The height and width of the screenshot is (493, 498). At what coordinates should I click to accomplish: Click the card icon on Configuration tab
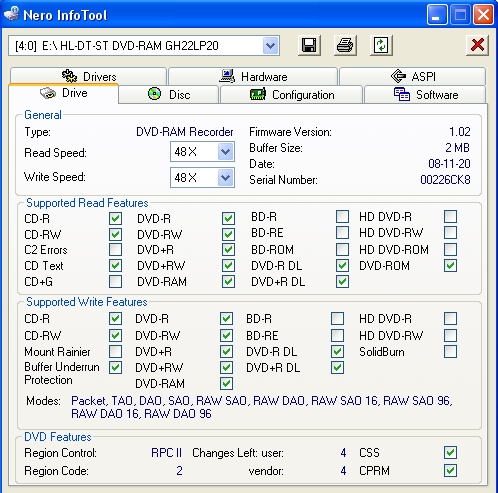(x=258, y=94)
